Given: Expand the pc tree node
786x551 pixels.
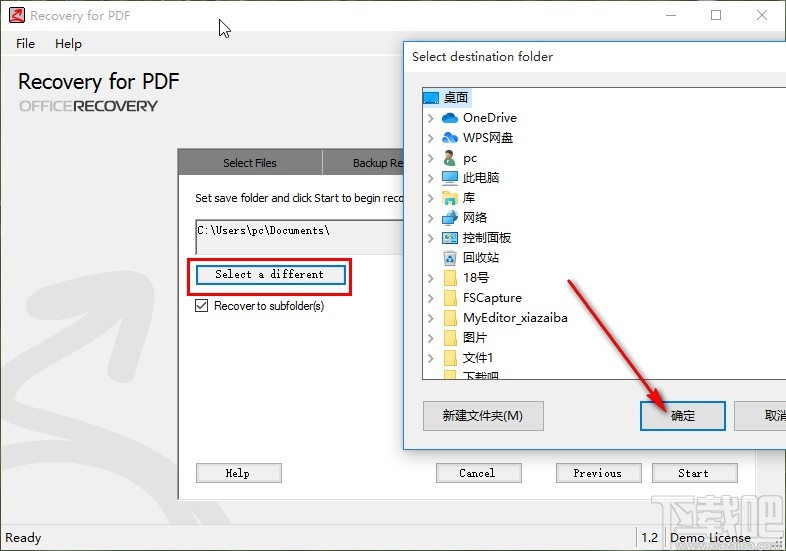Looking at the screenshot, I should (x=430, y=158).
